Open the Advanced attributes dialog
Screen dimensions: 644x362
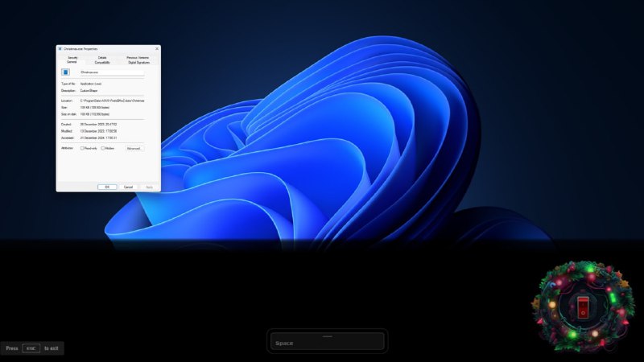(134, 148)
